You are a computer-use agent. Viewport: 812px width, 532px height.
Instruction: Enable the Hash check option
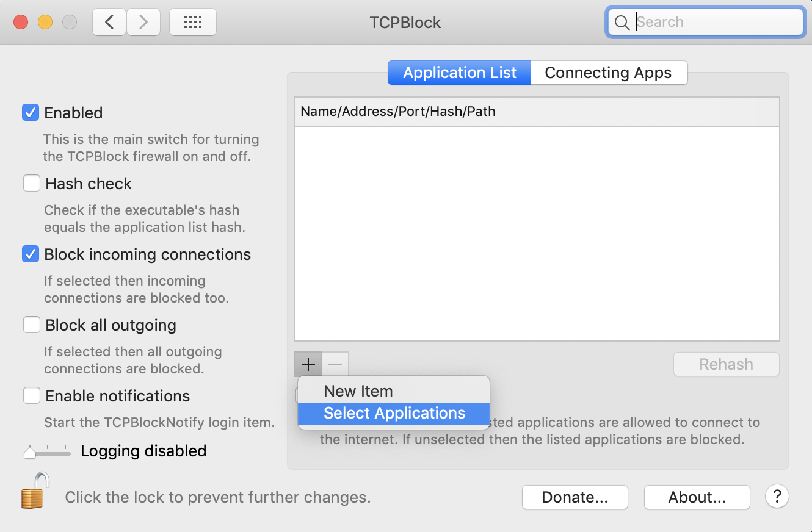[x=31, y=183]
